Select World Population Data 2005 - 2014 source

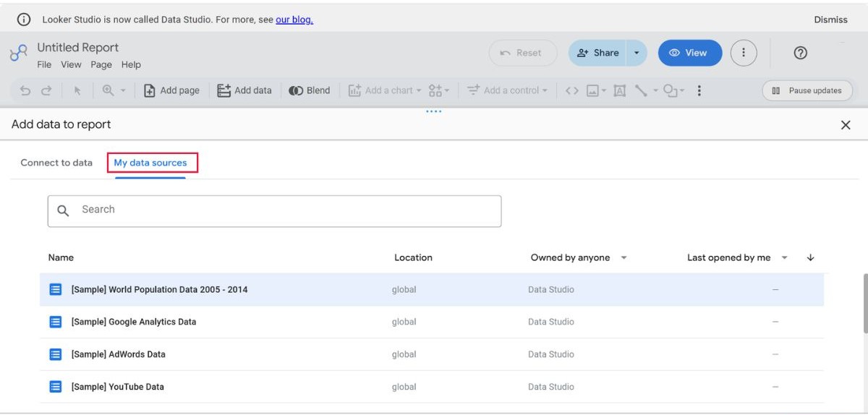pyautogui.click(x=432, y=289)
